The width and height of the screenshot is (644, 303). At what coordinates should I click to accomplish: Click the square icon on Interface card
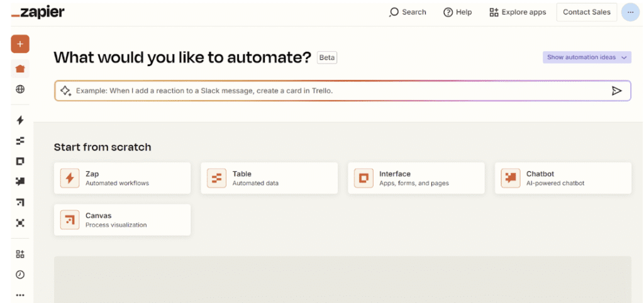364,178
